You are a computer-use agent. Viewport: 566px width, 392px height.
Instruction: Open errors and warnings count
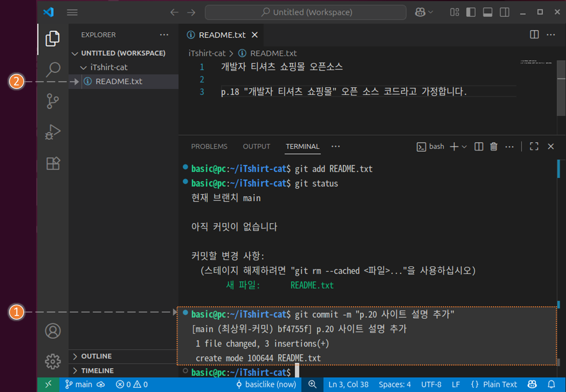coord(132,384)
